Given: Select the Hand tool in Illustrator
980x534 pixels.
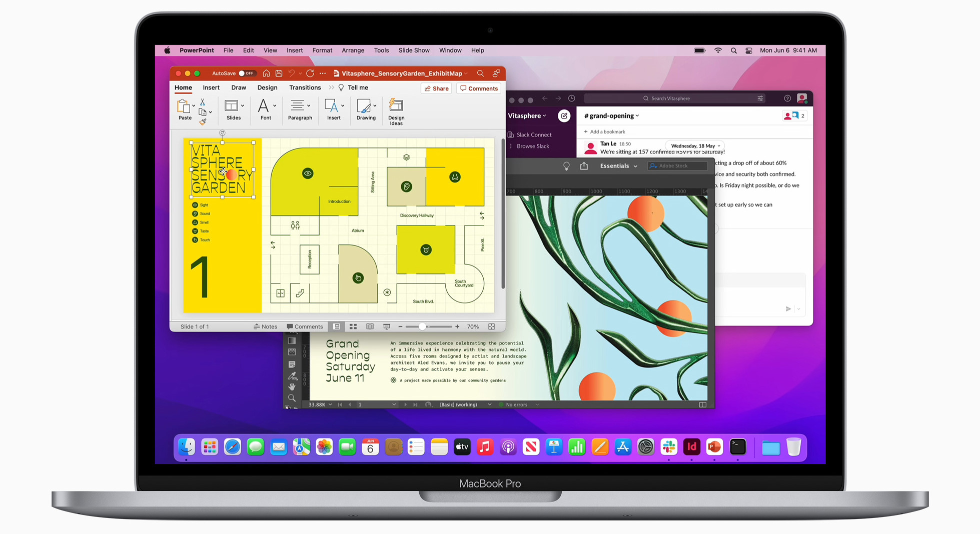Looking at the screenshot, I should tap(292, 387).
